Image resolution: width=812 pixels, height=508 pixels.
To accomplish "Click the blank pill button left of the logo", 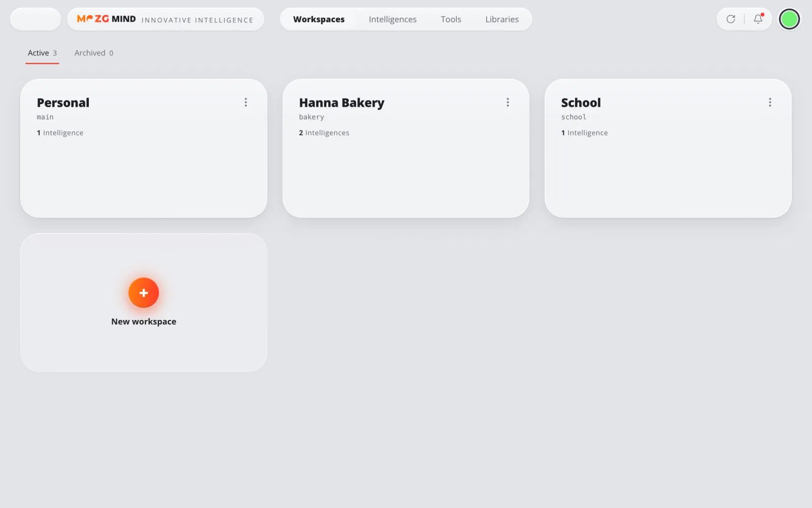I will click(36, 19).
